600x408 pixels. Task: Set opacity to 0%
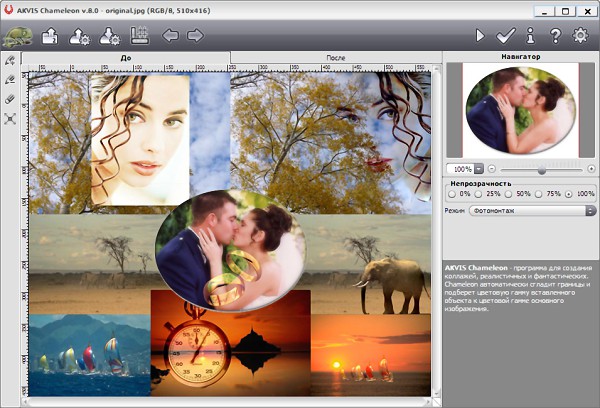(x=452, y=194)
